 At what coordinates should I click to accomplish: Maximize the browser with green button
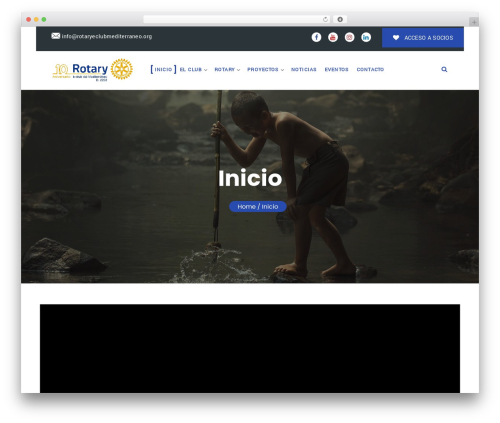(44, 19)
